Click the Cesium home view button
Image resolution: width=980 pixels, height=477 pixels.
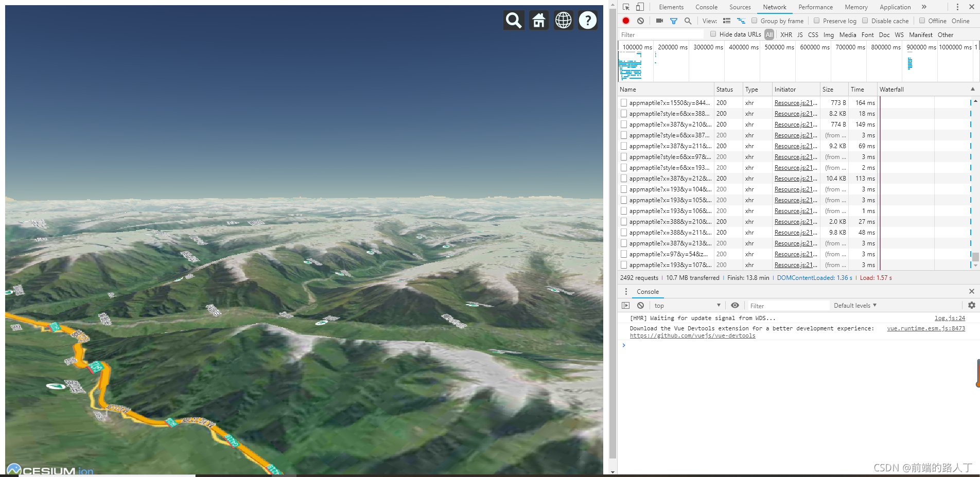point(538,20)
